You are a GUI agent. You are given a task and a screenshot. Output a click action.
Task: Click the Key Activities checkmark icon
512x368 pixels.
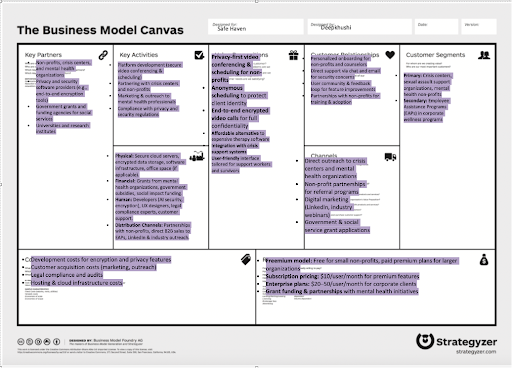pyautogui.click(x=199, y=55)
